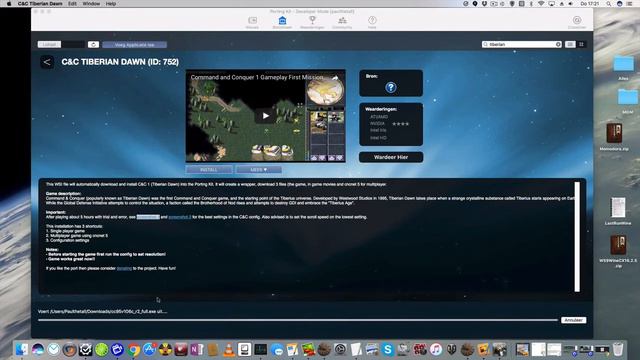This screenshot has height=360, width=640.
Task: Open OneNote from the Dock
Action: (197, 349)
